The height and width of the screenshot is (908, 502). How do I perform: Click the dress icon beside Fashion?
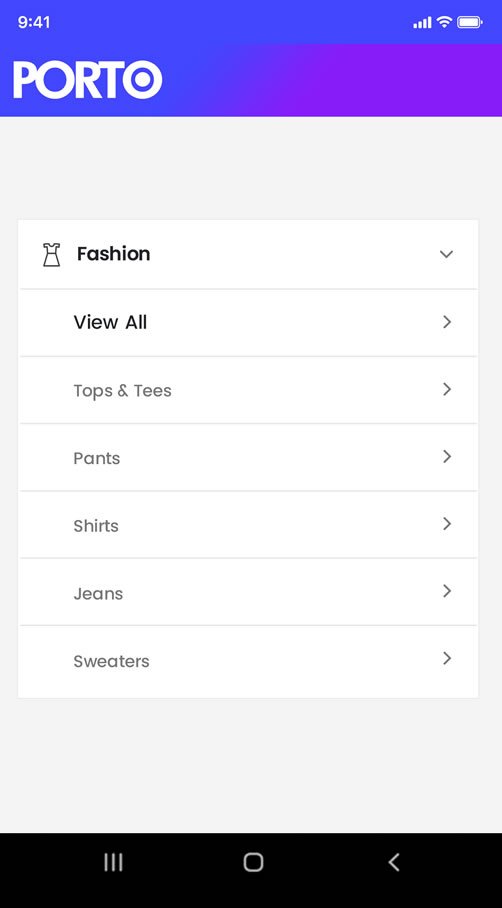(52, 255)
